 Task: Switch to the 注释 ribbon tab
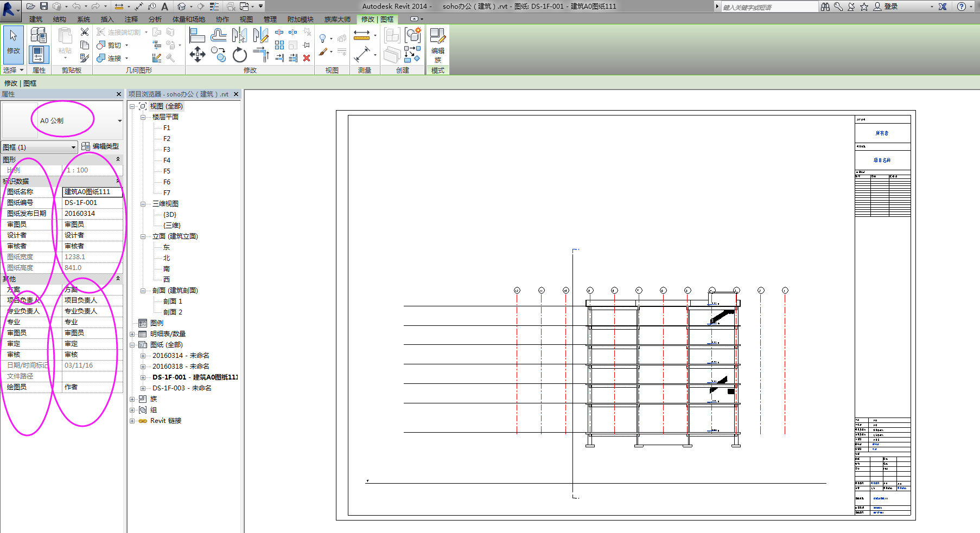131,19
